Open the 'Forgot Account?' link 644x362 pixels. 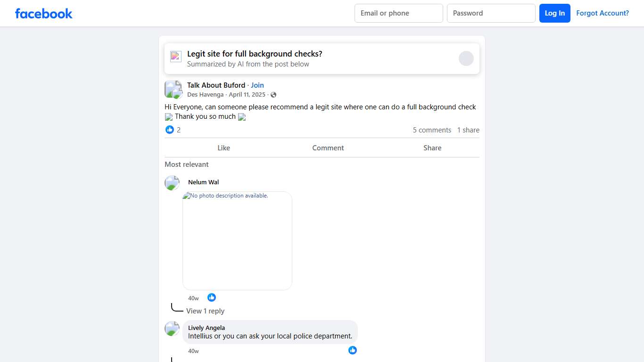(x=603, y=13)
